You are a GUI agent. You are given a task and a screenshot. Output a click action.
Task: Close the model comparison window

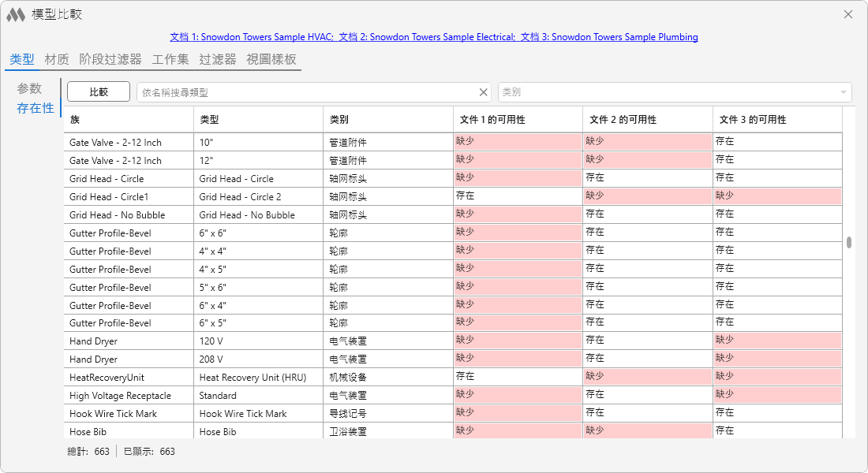(x=848, y=14)
